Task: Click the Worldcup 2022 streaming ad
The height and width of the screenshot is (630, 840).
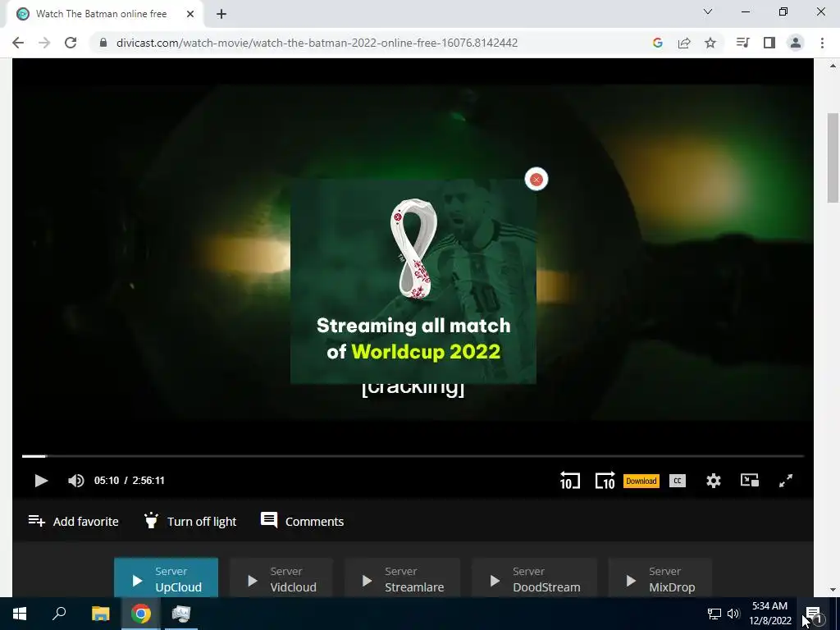Action: tap(413, 281)
